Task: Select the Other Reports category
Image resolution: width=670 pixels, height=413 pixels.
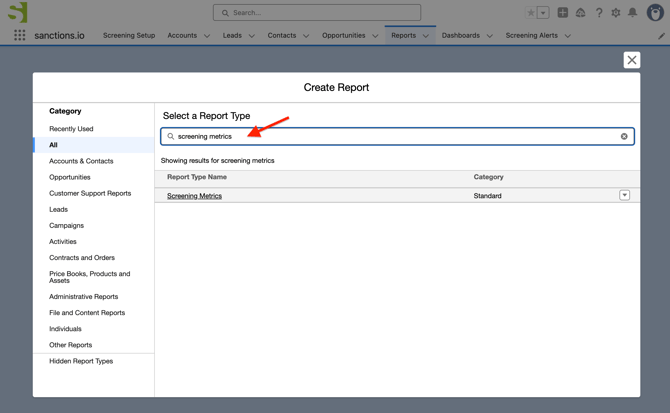Action: click(71, 345)
